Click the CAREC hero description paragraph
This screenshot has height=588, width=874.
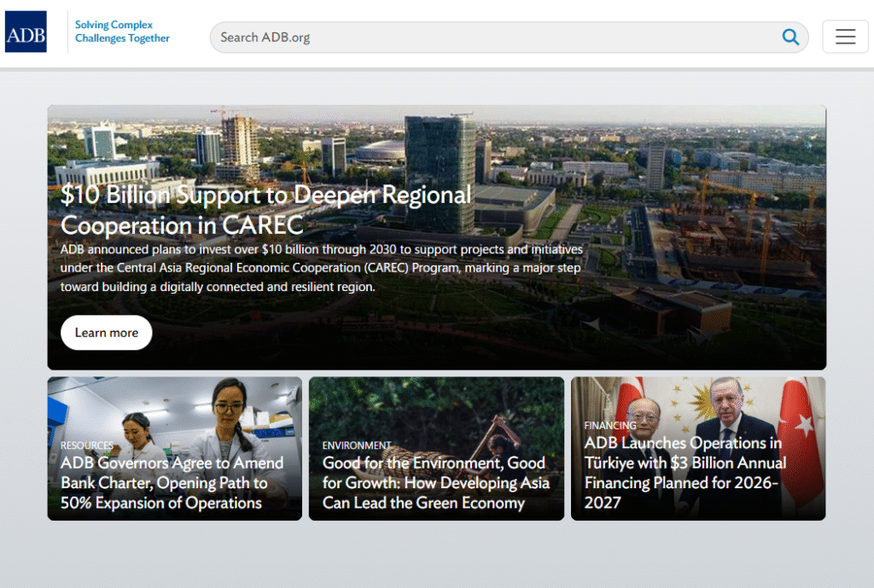click(321, 268)
